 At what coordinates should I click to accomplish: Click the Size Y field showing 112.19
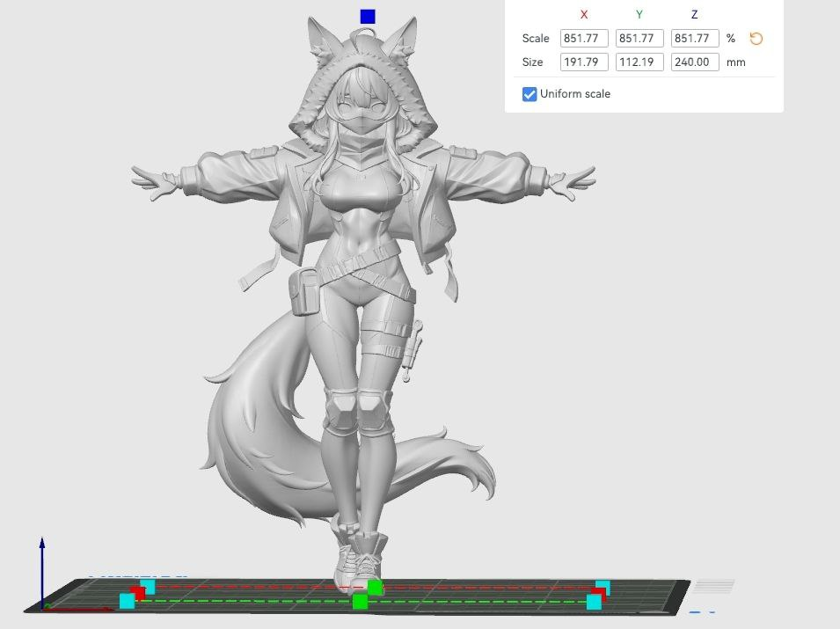point(639,62)
